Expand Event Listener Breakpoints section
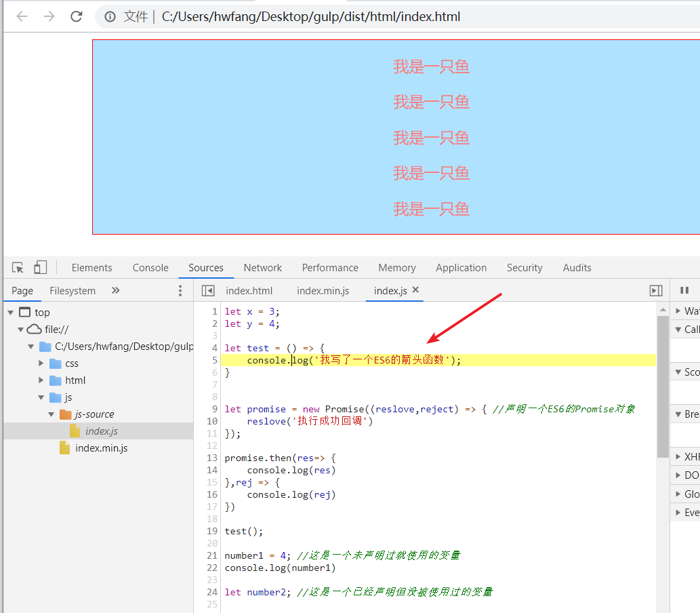The image size is (700, 613). pyautogui.click(x=678, y=513)
